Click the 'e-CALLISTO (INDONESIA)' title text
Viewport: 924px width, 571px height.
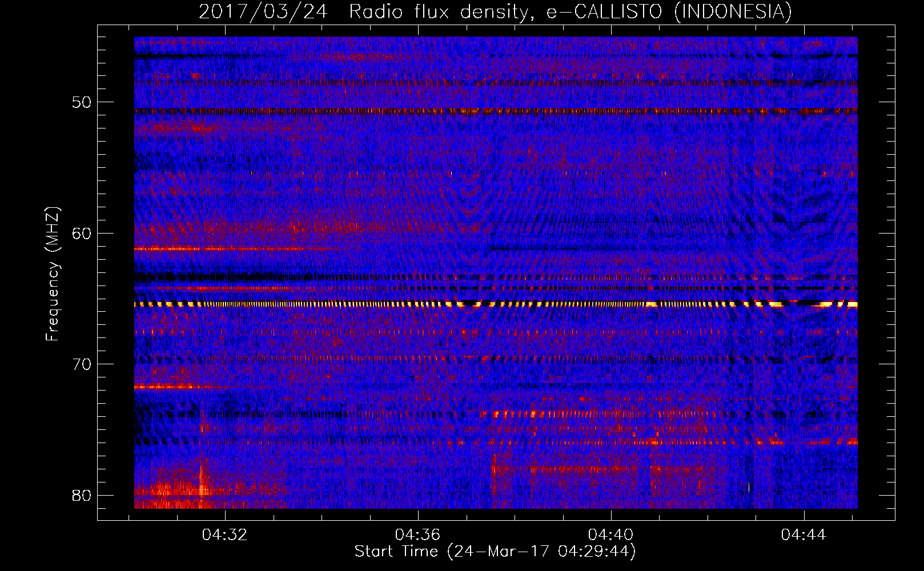[x=669, y=12]
